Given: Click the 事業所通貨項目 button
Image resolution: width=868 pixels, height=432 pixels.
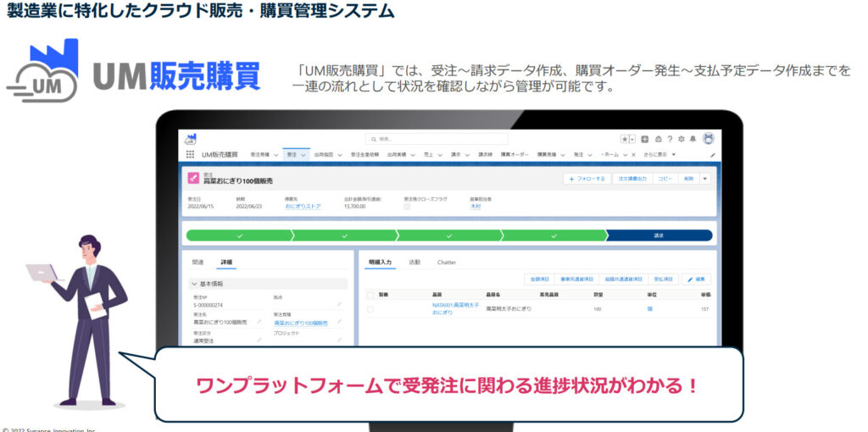Looking at the screenshot, I should (x=576, y=280).
